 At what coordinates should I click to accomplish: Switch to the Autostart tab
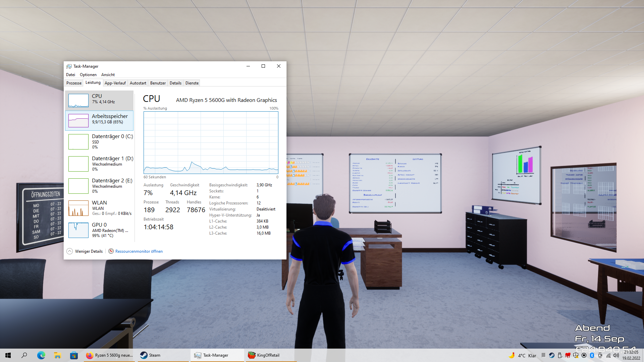(x=138, y=83)
